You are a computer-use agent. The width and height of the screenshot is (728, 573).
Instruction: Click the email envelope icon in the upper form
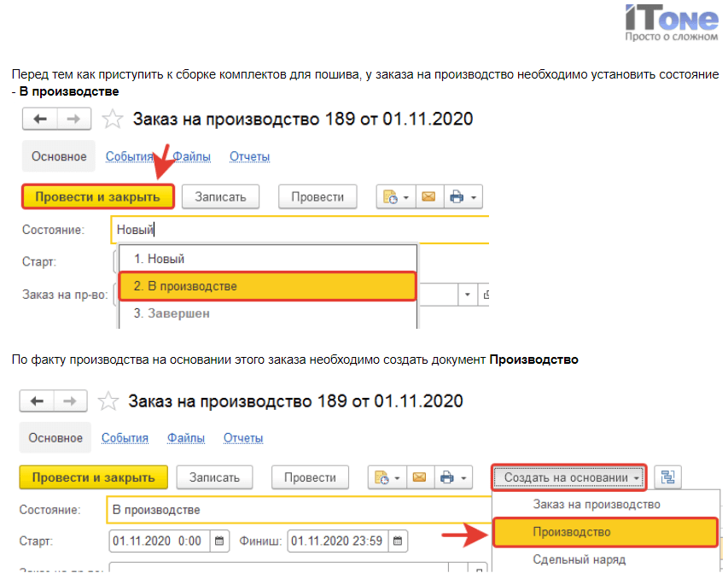428,197
